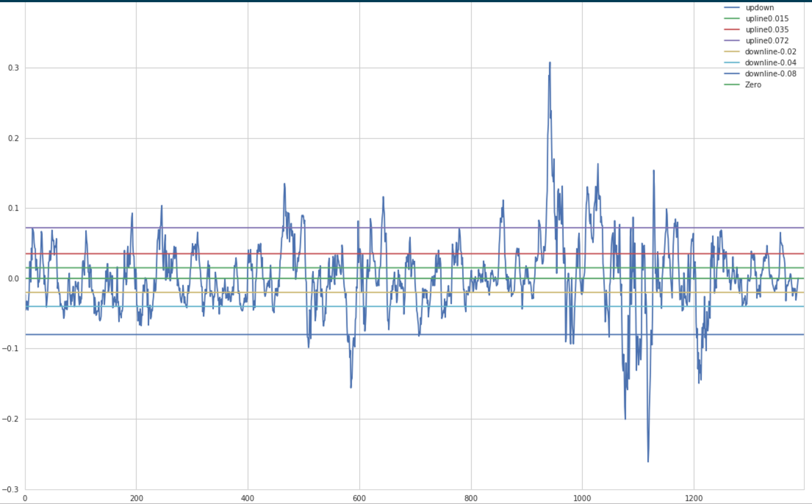The width and height of the screenshot is (812, 504).
Task: Click the 0.0 y-axis tick label
Action: point(13,279)
